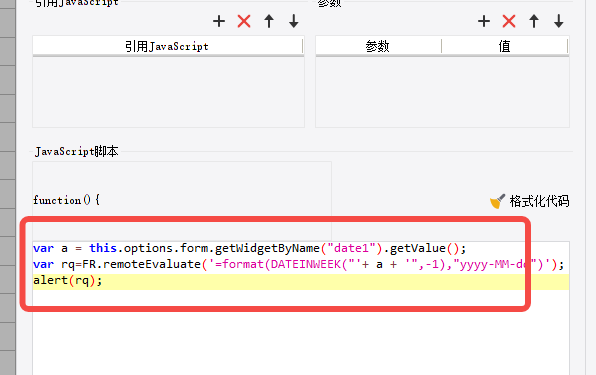Add a new parameter row

(484, 21)
